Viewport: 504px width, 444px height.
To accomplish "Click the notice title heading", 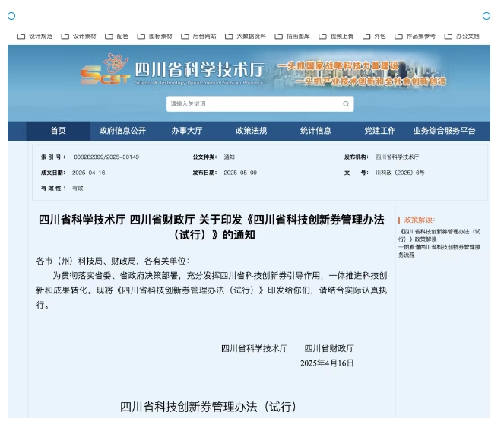I will 211,227.
